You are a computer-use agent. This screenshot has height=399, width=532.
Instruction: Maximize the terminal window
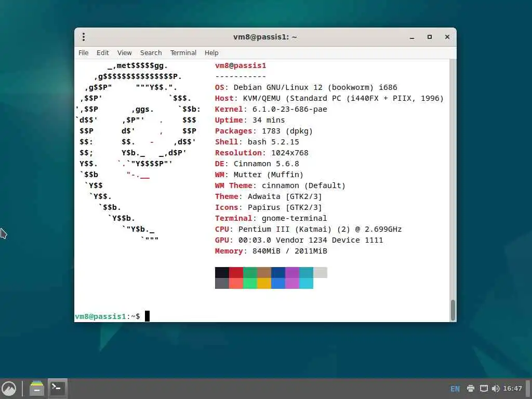(x=430, y=37)
